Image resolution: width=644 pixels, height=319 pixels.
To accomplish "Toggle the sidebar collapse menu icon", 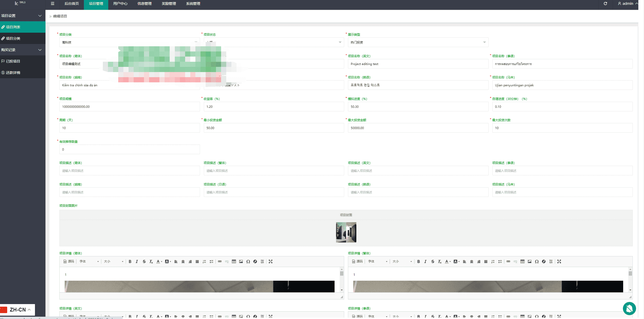I will 52,4.
